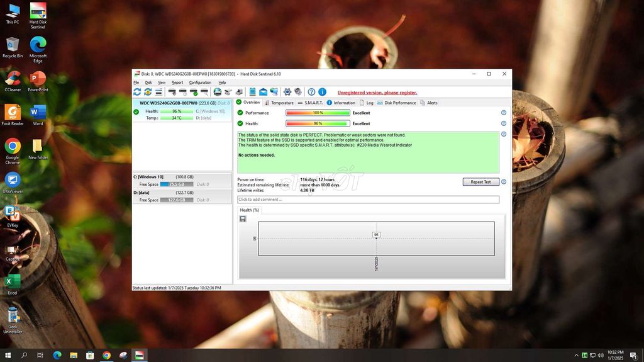Open the View menu
Viewport: 644px width, 362px height.
(x=162, y=82)
